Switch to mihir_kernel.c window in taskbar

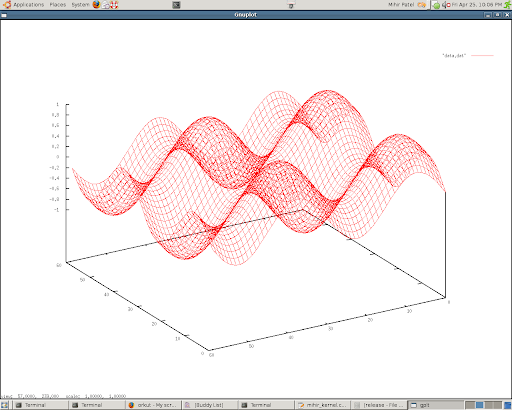[323, 405]
